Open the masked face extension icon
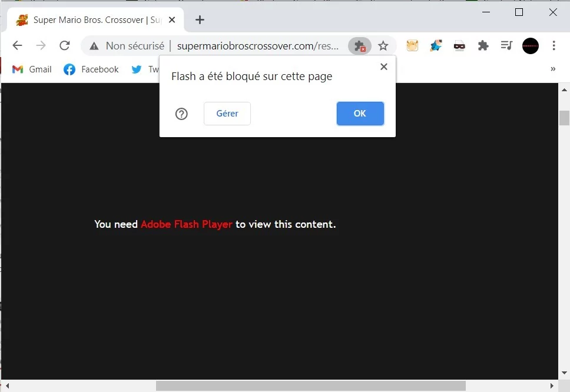570x392 pixels. 459,46
